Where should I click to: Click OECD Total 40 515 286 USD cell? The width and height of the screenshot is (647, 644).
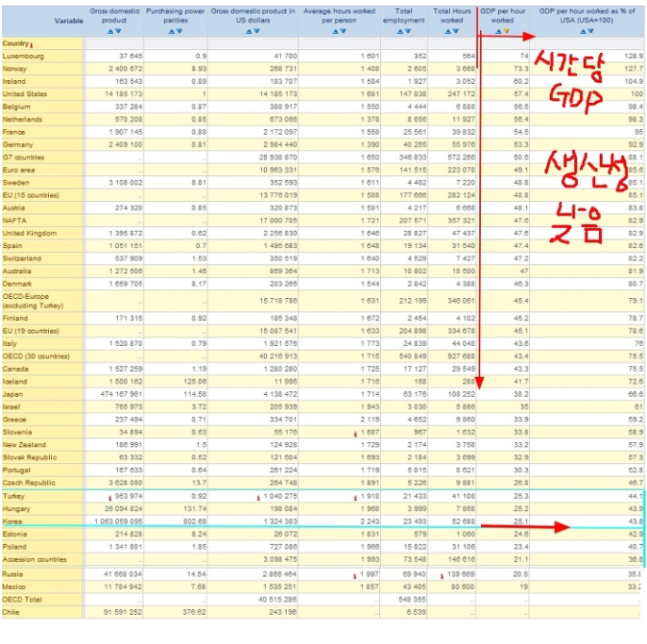coord(253,600)
